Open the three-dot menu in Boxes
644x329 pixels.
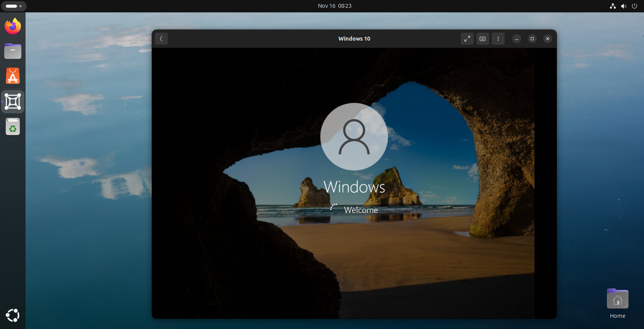pos(498,39)
